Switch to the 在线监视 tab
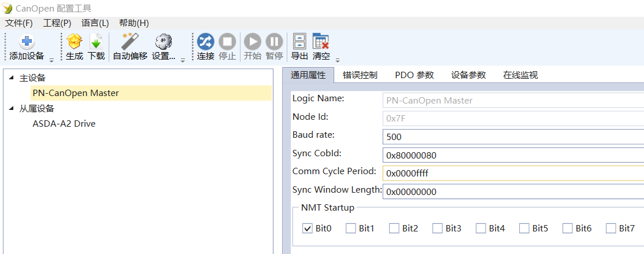The image size is (644, 254). tap(521, 75)
